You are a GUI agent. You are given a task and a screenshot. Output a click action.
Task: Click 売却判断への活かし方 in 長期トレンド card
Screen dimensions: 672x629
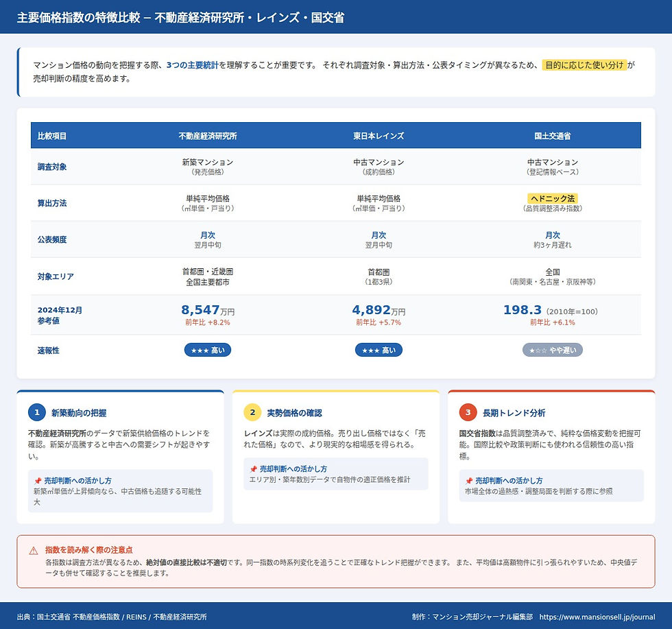click(509, 481)
